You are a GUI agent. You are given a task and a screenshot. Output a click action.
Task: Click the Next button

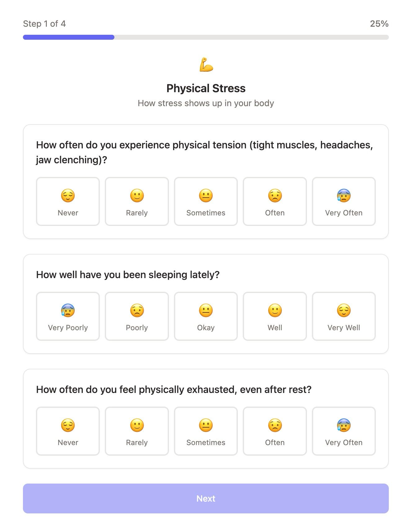pos(206,498)
